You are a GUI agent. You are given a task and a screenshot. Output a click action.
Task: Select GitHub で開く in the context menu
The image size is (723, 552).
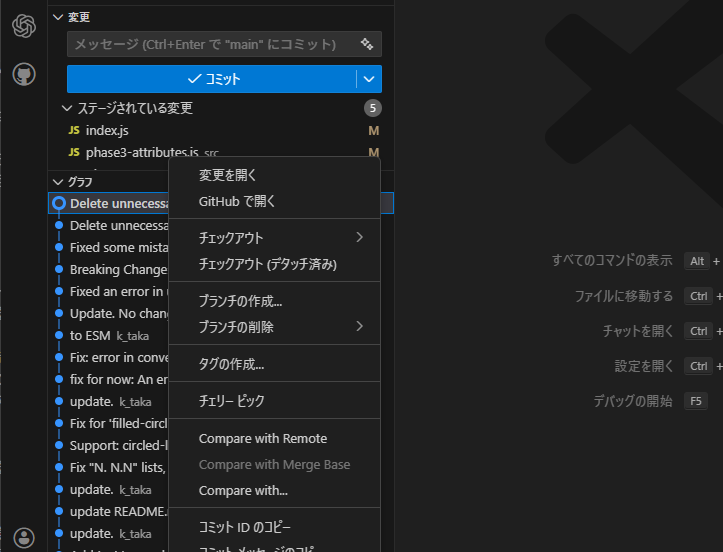click(x=237, y=201)
